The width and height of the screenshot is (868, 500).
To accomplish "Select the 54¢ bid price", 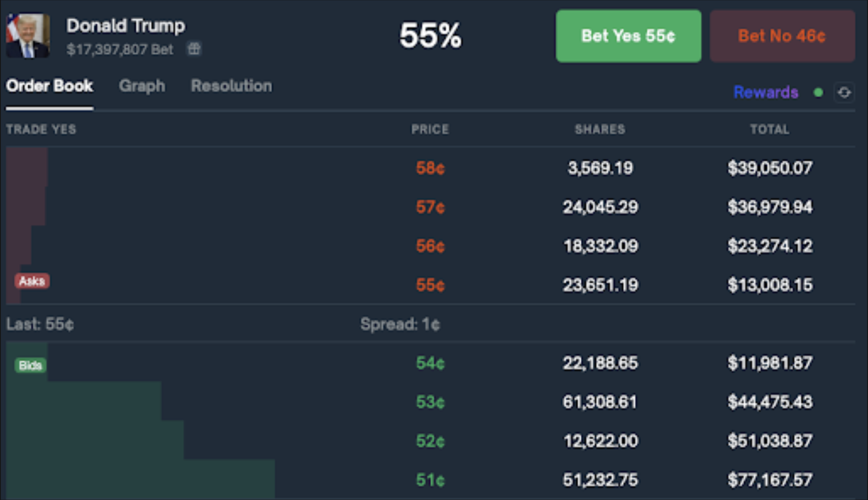I will click(430, 363).
